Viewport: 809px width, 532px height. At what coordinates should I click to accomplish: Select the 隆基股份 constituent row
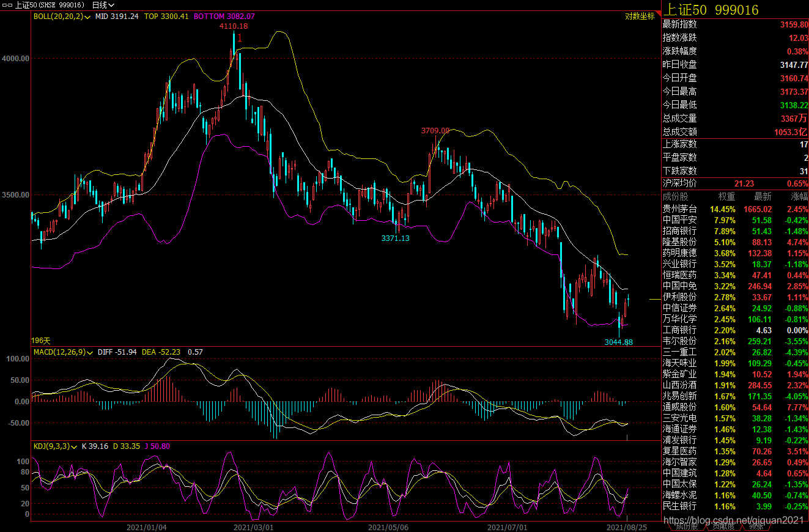[735, 242]
